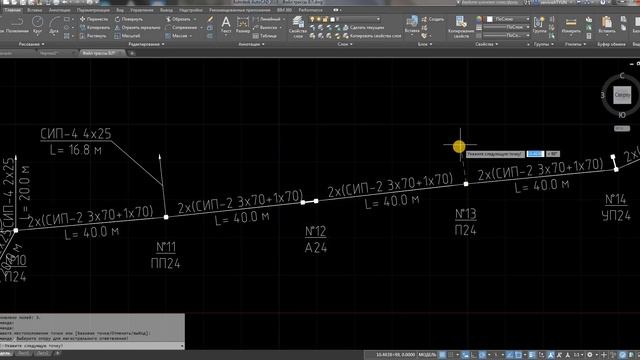Toggle grid display in status bar

click(x=442, y=355)
